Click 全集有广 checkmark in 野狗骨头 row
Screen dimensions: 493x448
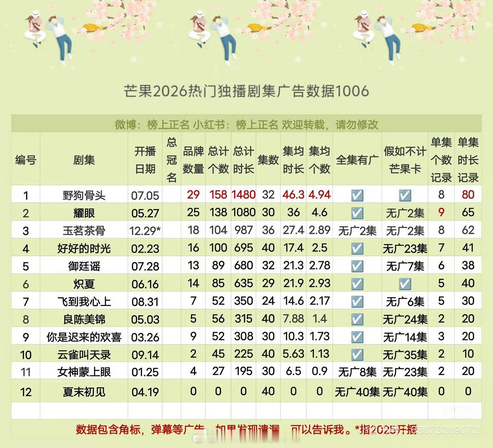pos(357,195)
